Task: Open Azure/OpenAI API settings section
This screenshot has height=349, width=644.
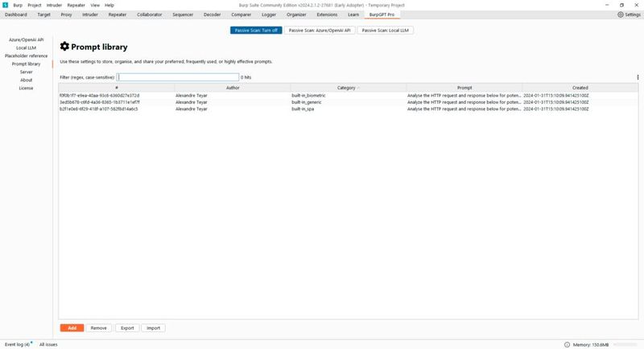Action: click(27, 39)
